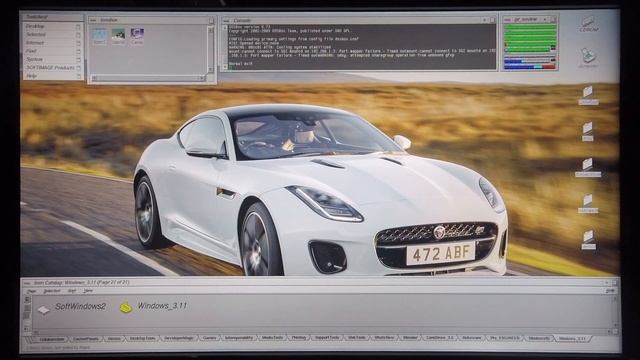The height and width of the screenshot is (360, 640).
Task: Switch to the Demos tab
Action: tap(114, 339)
